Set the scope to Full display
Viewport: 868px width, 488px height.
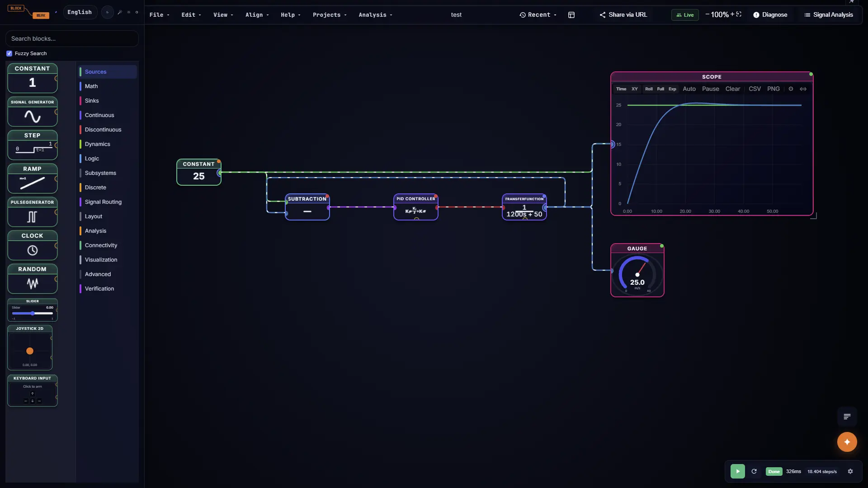tap(660, 89)
